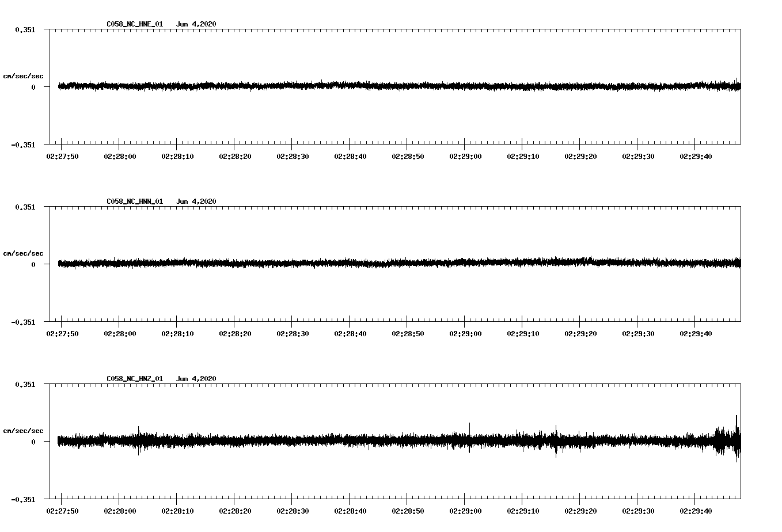Select the C058_NC_HNN_01 plot title
The image size is (782, 532).
(x=135, y=202)
